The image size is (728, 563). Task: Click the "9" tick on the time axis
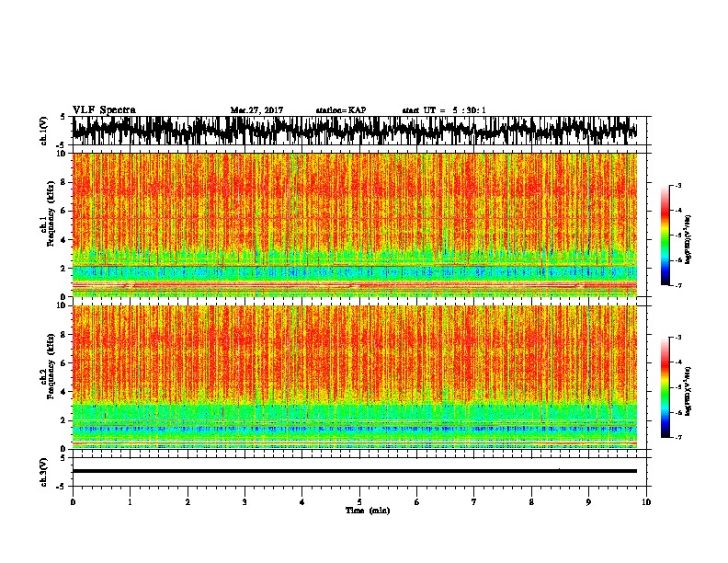pyautogui.click(x=588, y=502)
